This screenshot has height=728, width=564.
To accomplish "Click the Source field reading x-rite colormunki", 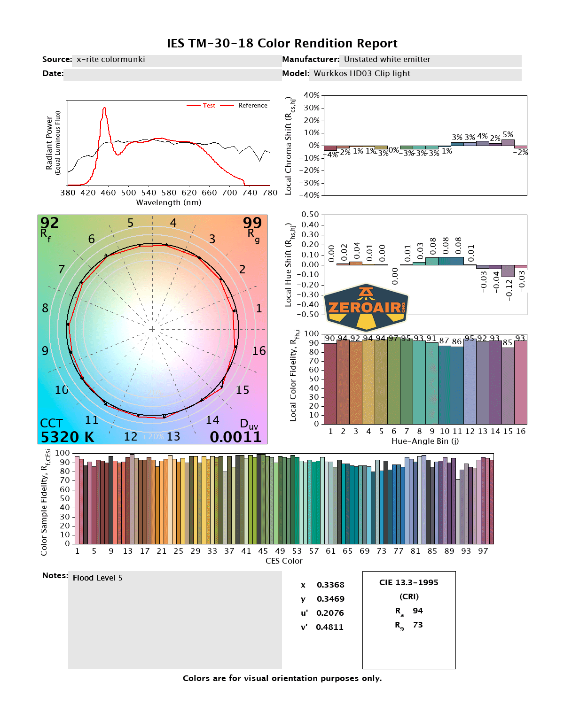I will tap(176, 60).
